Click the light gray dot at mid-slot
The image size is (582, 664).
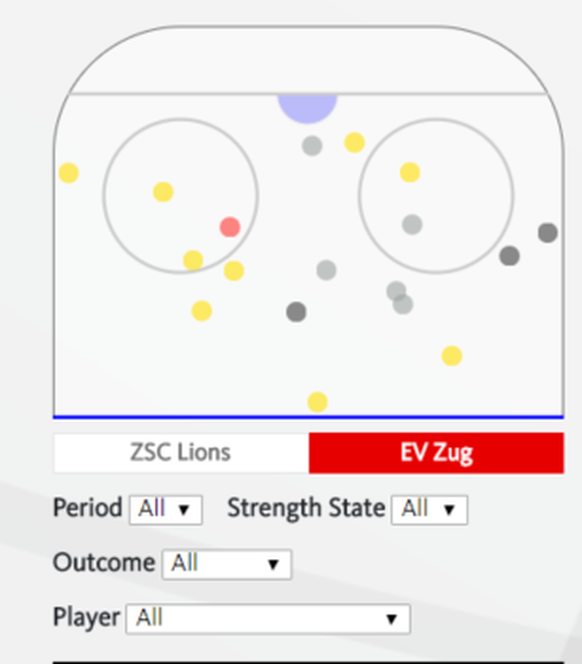[326, 270]
